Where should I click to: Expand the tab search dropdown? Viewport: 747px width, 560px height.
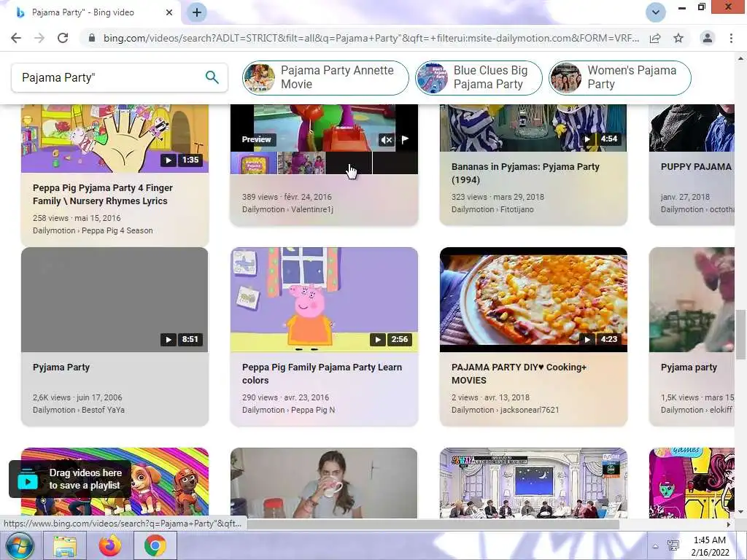(x=656, y=12)
